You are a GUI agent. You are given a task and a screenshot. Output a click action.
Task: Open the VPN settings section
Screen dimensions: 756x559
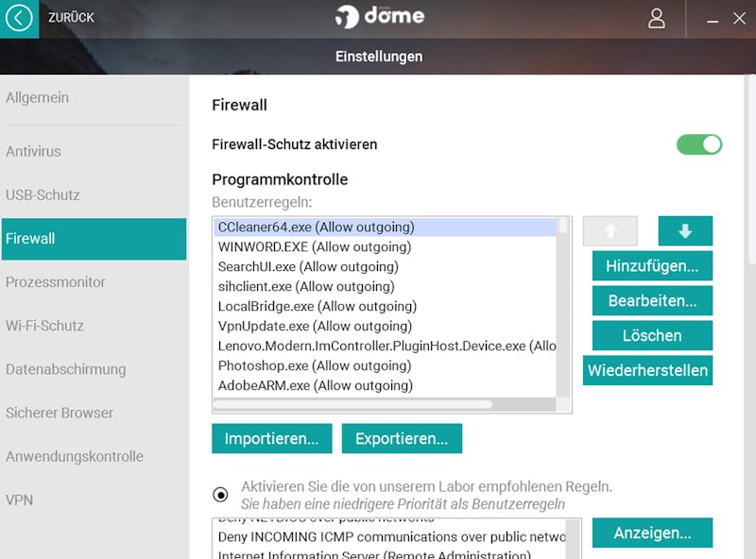(19, 500)
